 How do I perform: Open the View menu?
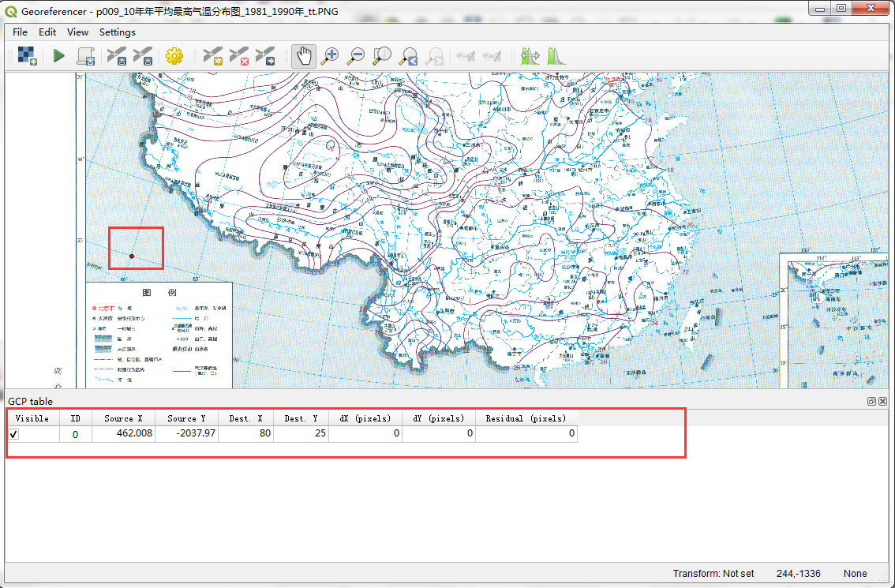pyautogui.click(x=77, y=32)
